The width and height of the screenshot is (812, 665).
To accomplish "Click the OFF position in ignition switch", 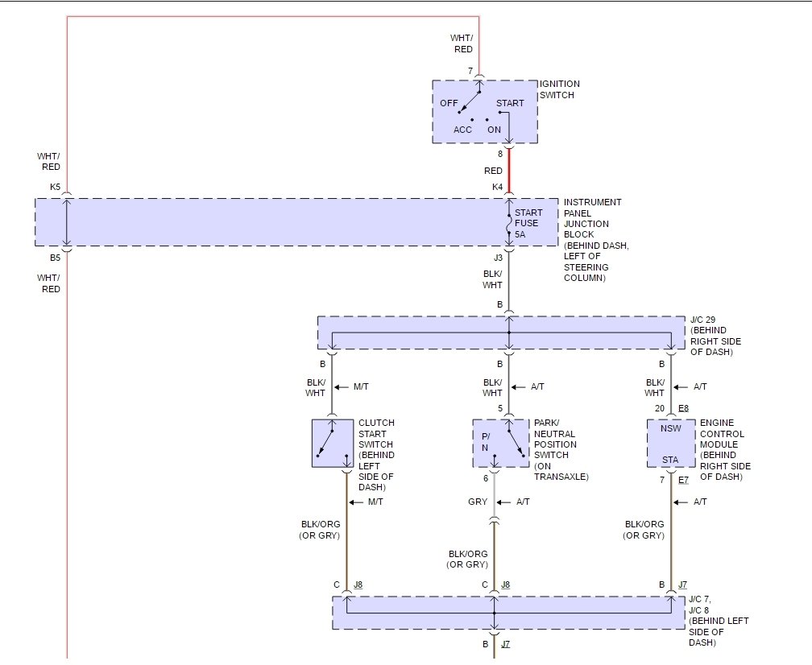I will point(449,103).
